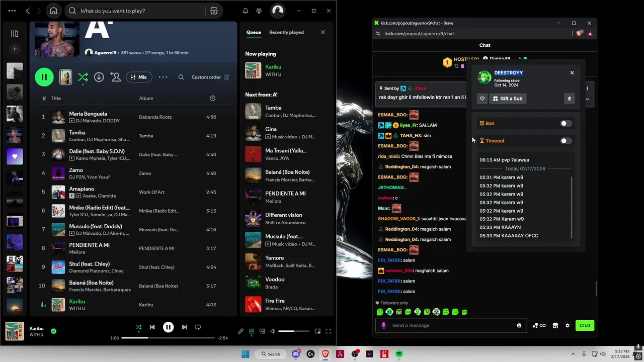This screenshot has width=644, height=362.
Task: Open the Aguerro'9 profile link
Action: pos(105,52)
